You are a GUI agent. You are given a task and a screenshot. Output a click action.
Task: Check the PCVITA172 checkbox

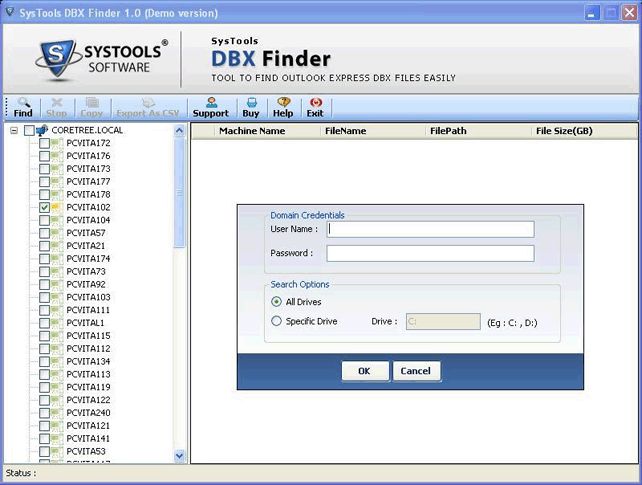click(x=44, y=143)
